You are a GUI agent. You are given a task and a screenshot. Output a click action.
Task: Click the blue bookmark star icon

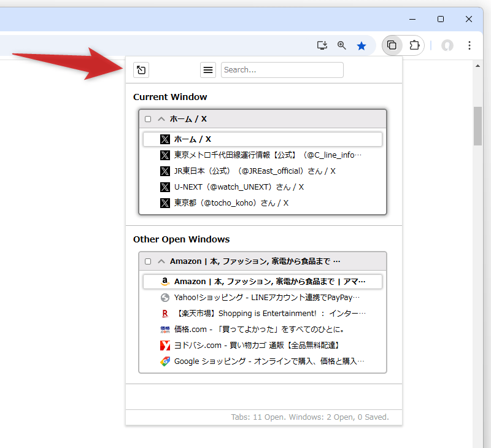361,46
